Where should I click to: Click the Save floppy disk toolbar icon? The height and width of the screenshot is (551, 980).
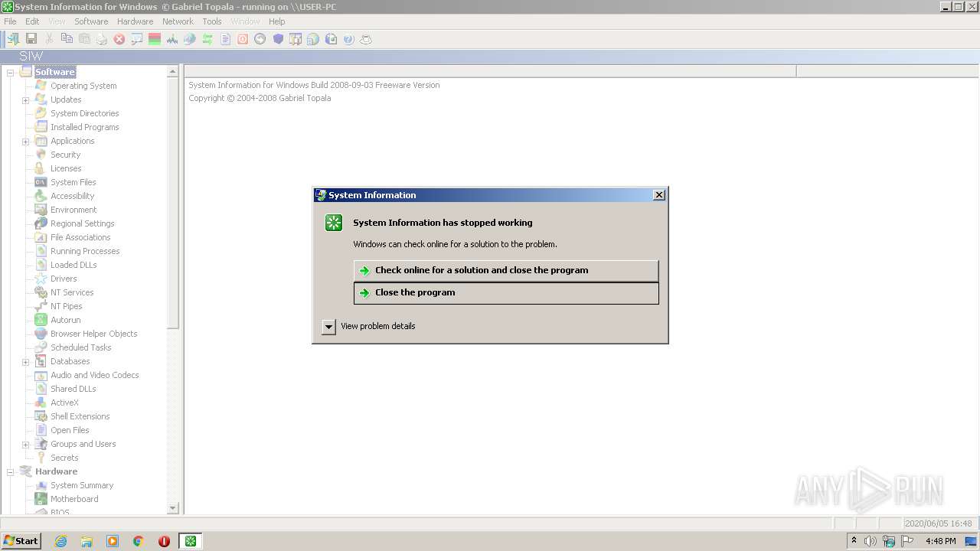coord(31,38)
